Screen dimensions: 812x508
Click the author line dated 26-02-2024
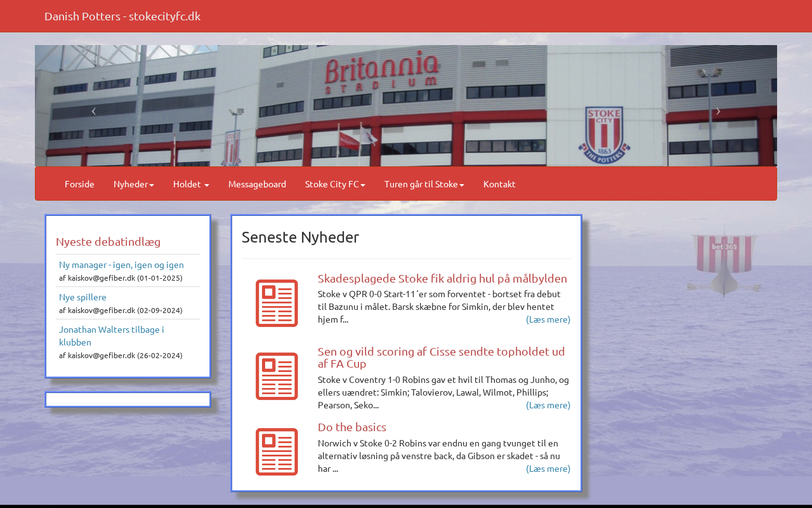pos(121,356)
